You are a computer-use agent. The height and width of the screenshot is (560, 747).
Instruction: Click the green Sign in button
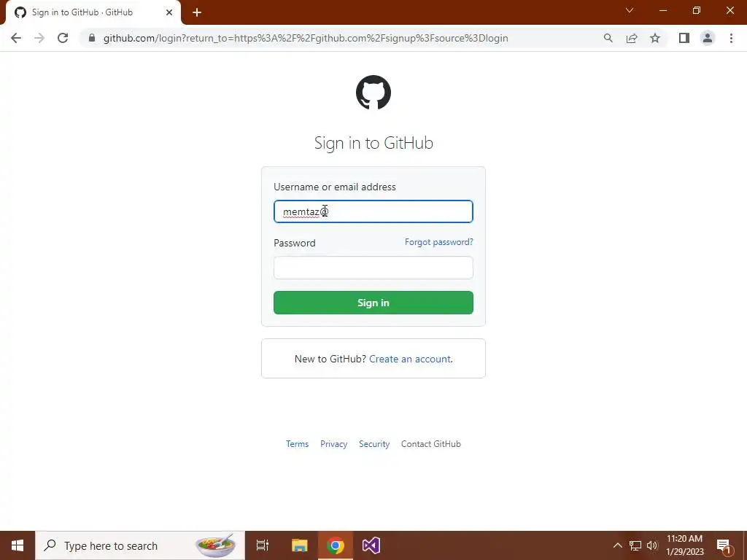point(373,303)
